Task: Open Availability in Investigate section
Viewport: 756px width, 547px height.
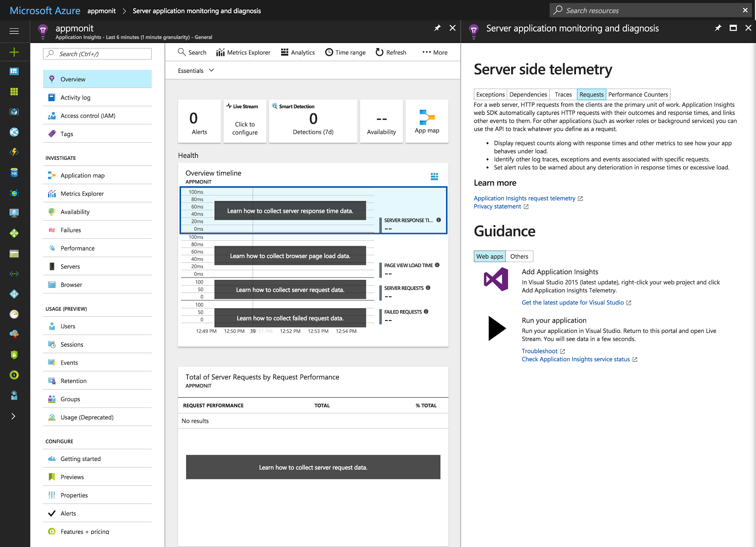Action: click(97, 212)
